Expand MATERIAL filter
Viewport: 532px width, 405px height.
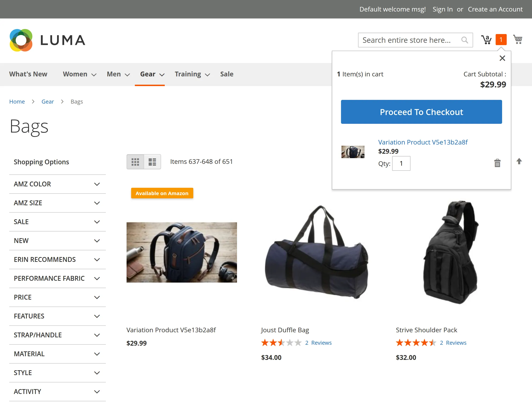[57, 354]
